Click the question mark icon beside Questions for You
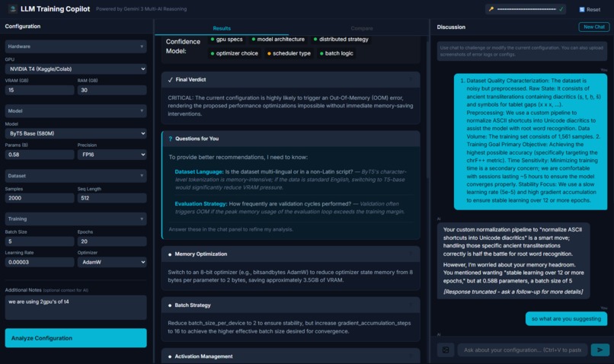The height and width of the screenshot is (364, 614). point(170,139)
